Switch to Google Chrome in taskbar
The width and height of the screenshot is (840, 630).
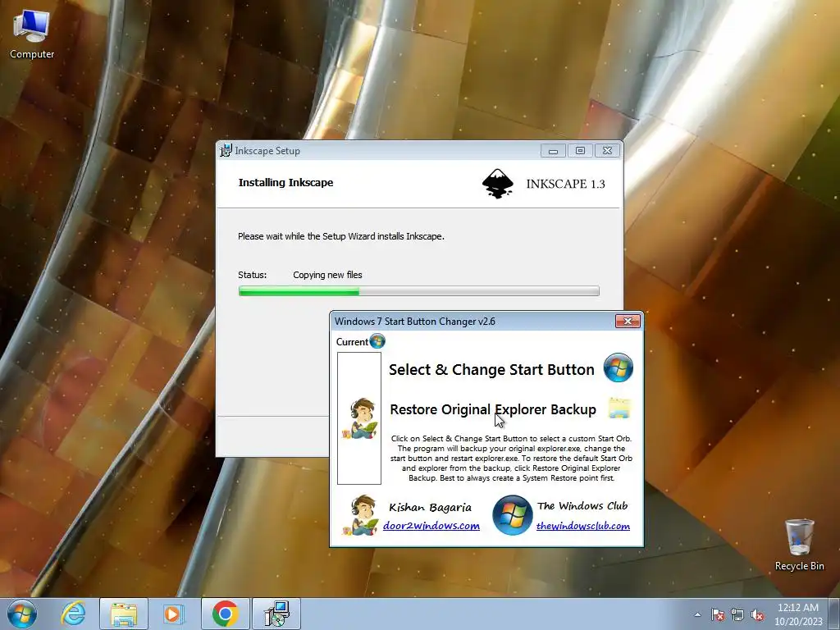point(225,614)
